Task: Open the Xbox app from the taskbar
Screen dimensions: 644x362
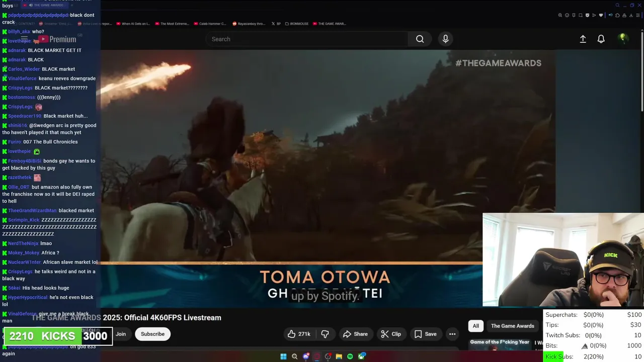Action: point(362,356)
